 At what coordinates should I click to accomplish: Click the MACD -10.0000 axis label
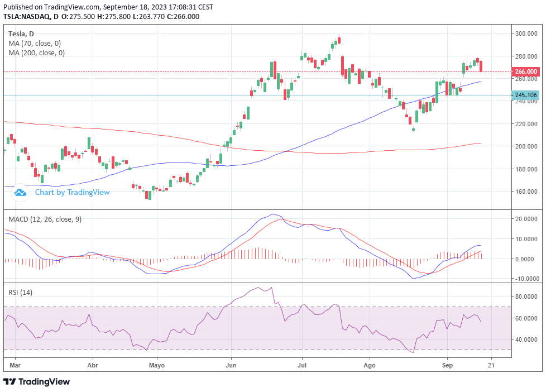click(x=526, y=279)
